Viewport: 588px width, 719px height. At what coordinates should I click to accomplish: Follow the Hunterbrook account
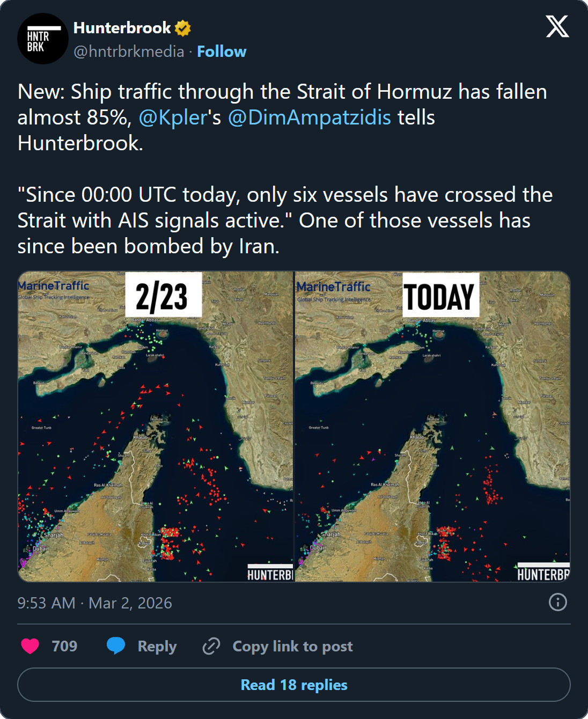click(x=222, y=52)
